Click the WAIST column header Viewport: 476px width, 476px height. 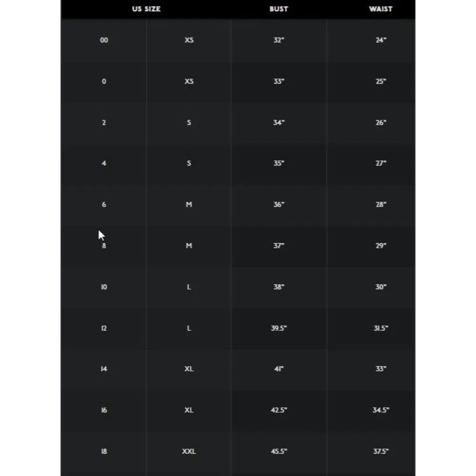(380, 9)
